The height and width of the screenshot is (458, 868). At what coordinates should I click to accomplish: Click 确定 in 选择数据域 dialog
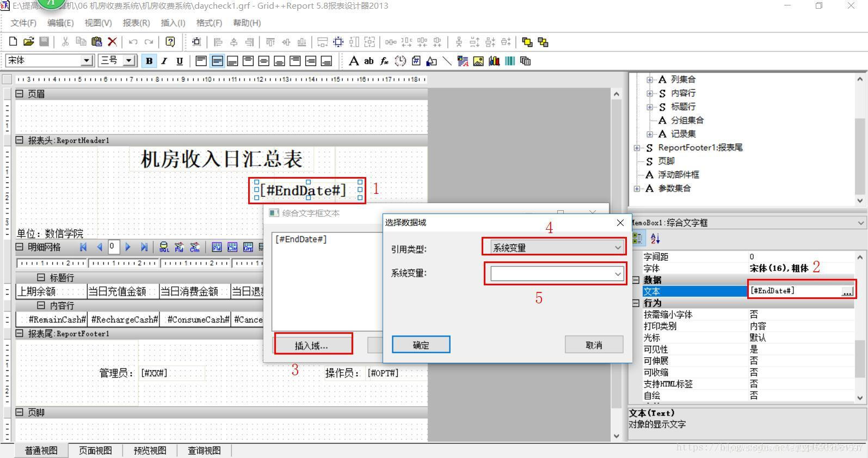point(421,345)
